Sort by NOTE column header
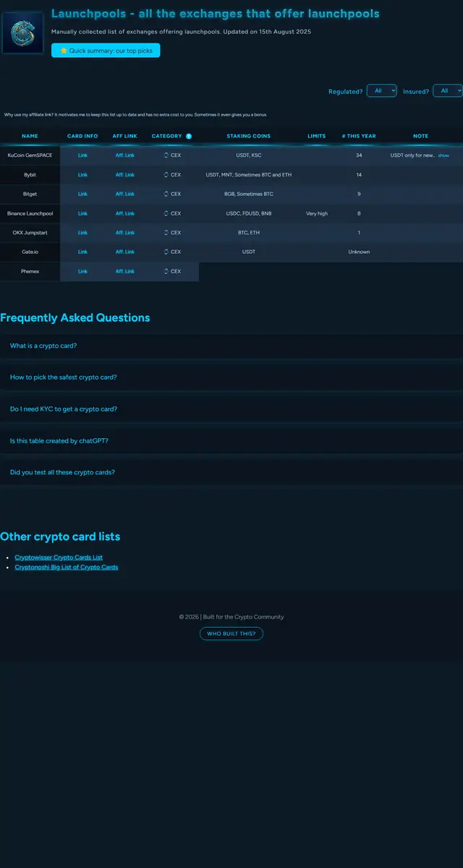The height and width of the screenshot is (868, 463). click(x=421, y=136)
